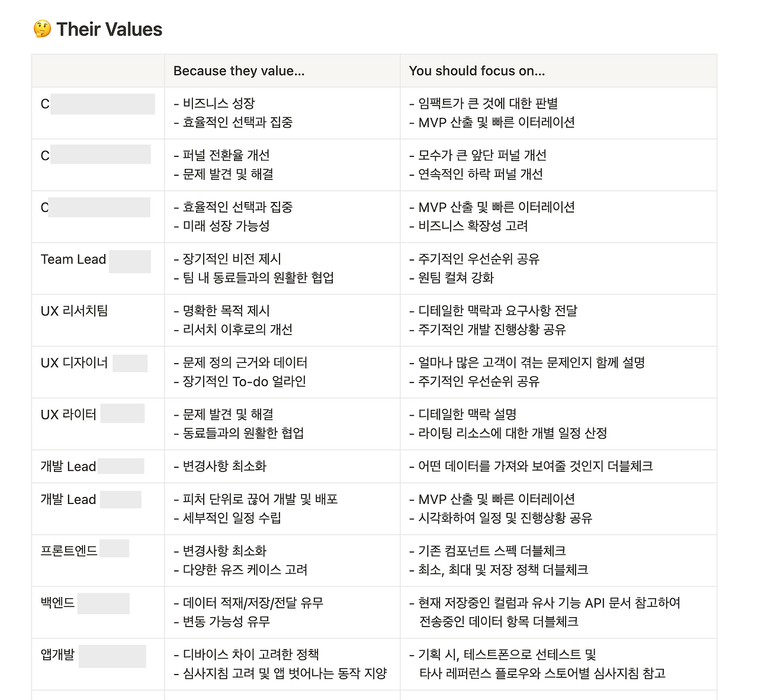Click the '앱개발' row label
Viewport: 758px width, 700px height.
click(57, 654)
